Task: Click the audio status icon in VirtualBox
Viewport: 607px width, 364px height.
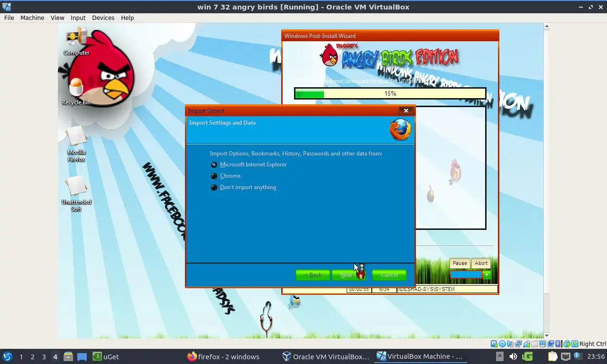Action: pos(510,344)
